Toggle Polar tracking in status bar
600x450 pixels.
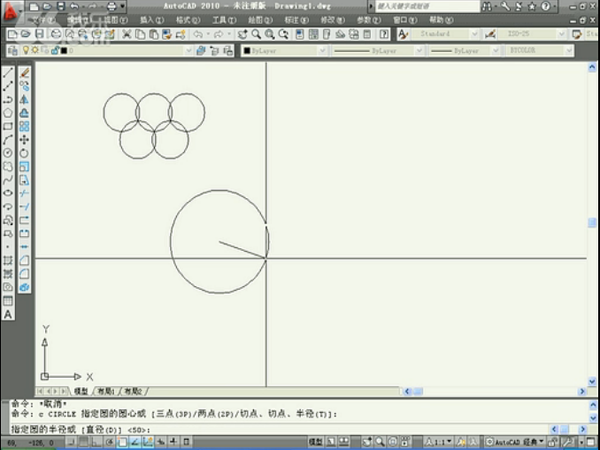click(109, 442)
